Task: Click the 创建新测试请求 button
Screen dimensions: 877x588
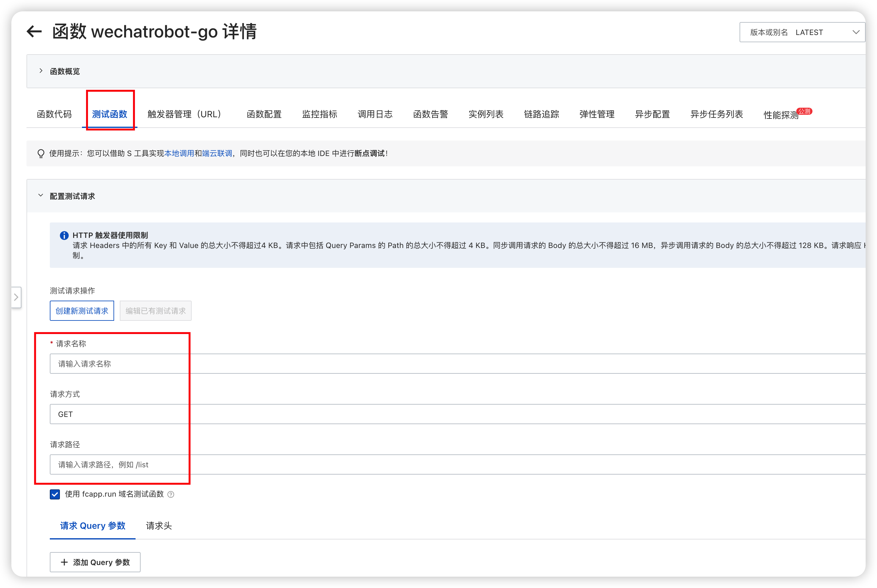Action: pos(82,310)
